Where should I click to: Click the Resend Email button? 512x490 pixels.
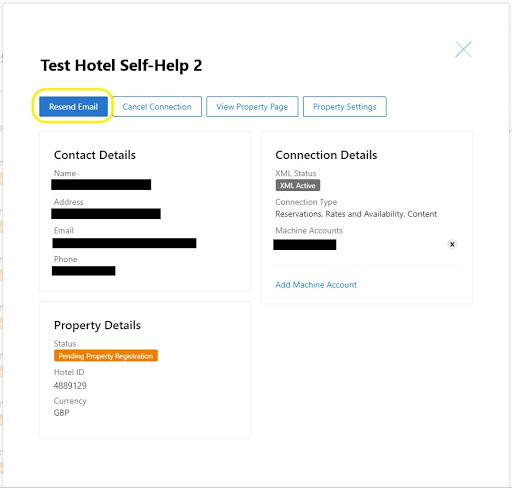pyautogui.click(x=73, y=107)
